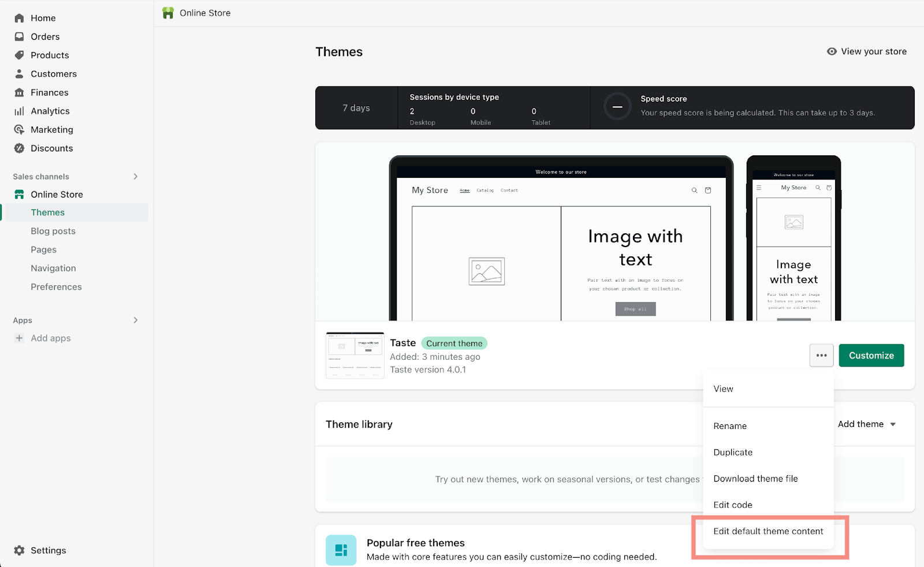
Task: Select the Discounts sidebar icon
Action: 19,148
